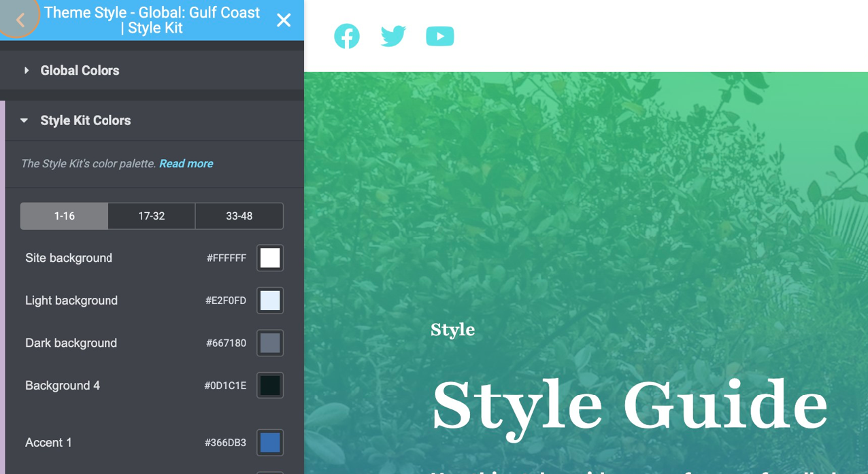This screenshot has height=474, width=868.
Task: Open the Read more link
Action: tap(186, 163)
